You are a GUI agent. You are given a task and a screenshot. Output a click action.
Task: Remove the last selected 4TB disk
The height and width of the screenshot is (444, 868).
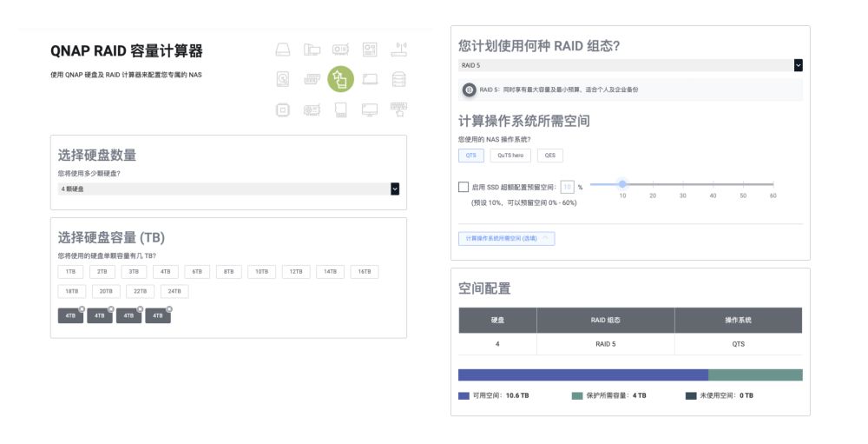coord(169,309)
